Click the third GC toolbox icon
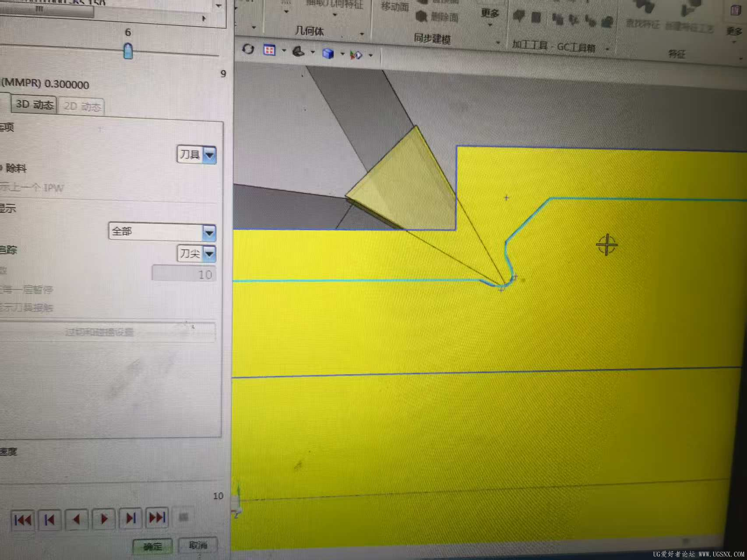Viewport: 747px width, 560px height. [x=557, y=19]
